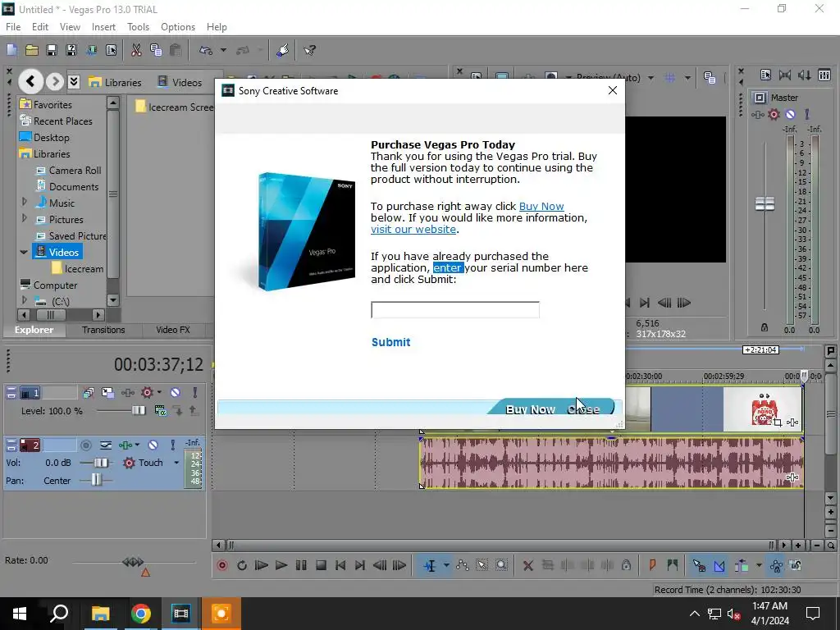Mute audio track 2

click(x=153, y=445)
